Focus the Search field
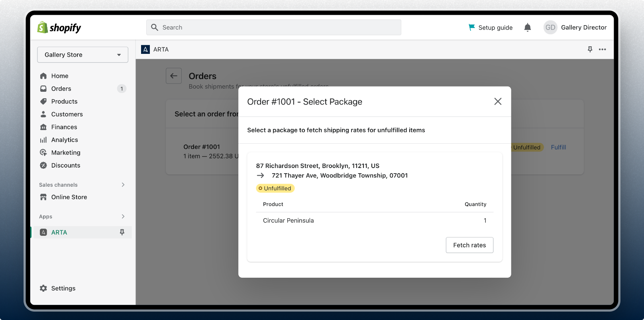644x320 pixels. (x=273, y=28)
